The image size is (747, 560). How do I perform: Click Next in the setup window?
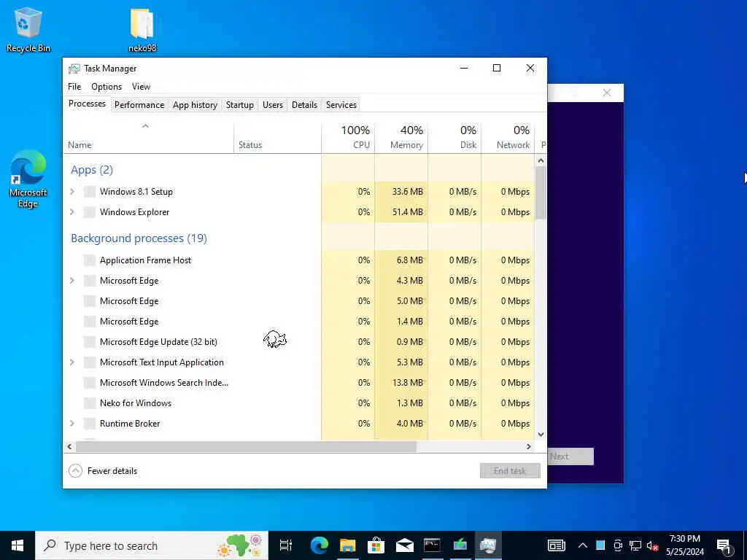(x=570, y=456)
